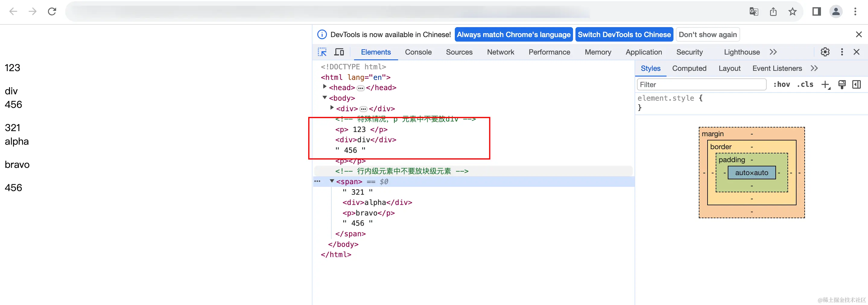Open the actions dots beside the span row
868x305 pixels.
(317, 181)
